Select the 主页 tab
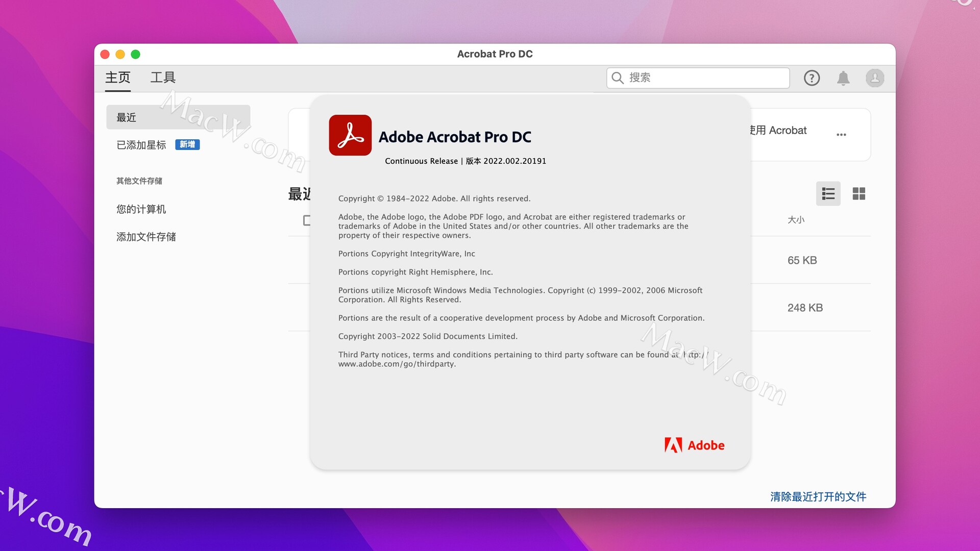 coord(117,78)
